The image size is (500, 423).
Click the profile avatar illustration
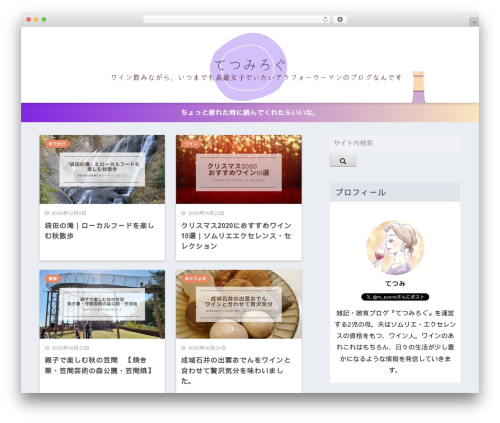pyautogui.click(x=395, y=248)
